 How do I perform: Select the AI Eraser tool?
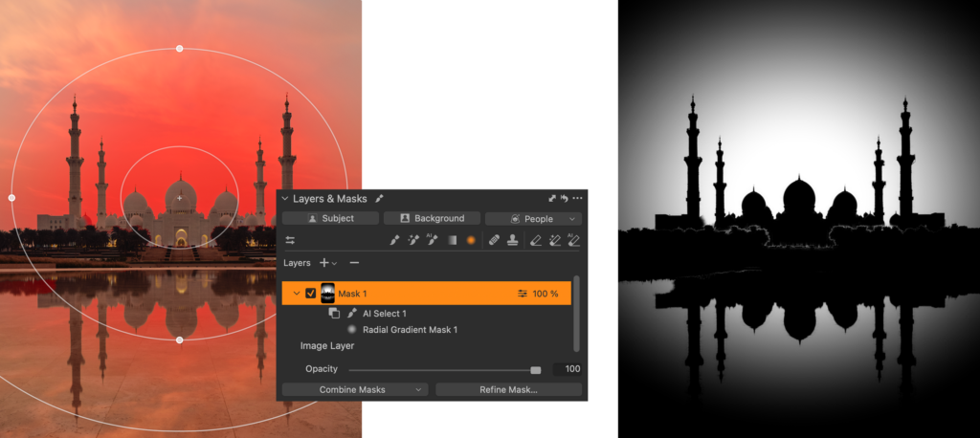coord(573,240)
